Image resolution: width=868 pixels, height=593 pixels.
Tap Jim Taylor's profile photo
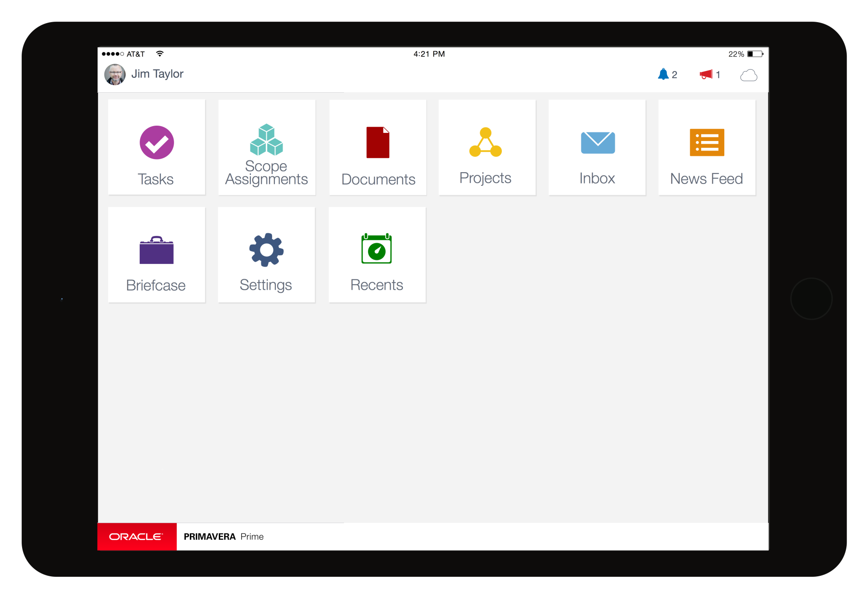(115, 75)
